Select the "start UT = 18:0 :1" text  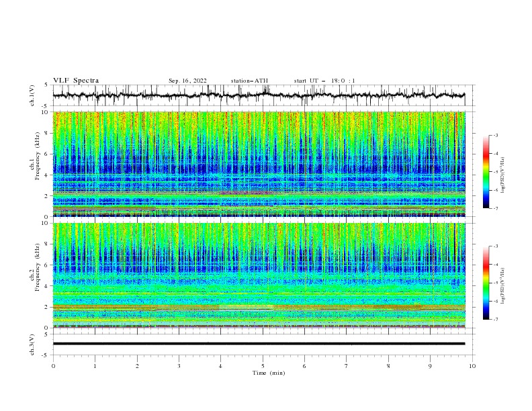pos(324,81)
